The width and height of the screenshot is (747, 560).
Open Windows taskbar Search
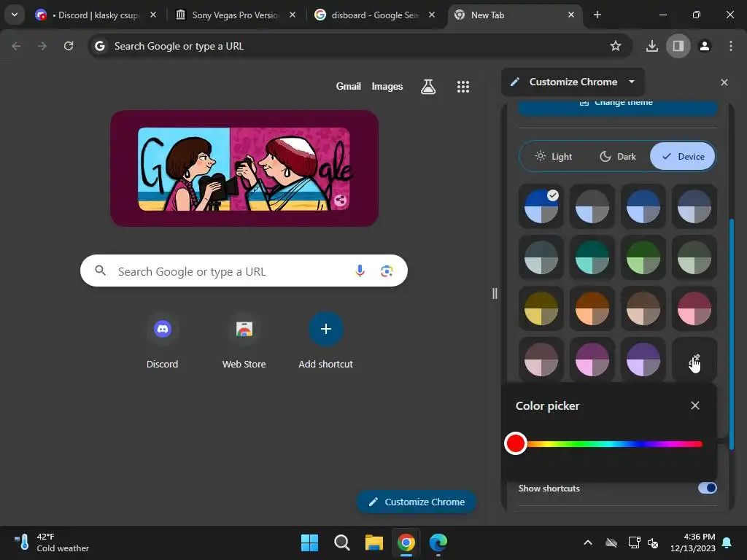click(341, 542)
